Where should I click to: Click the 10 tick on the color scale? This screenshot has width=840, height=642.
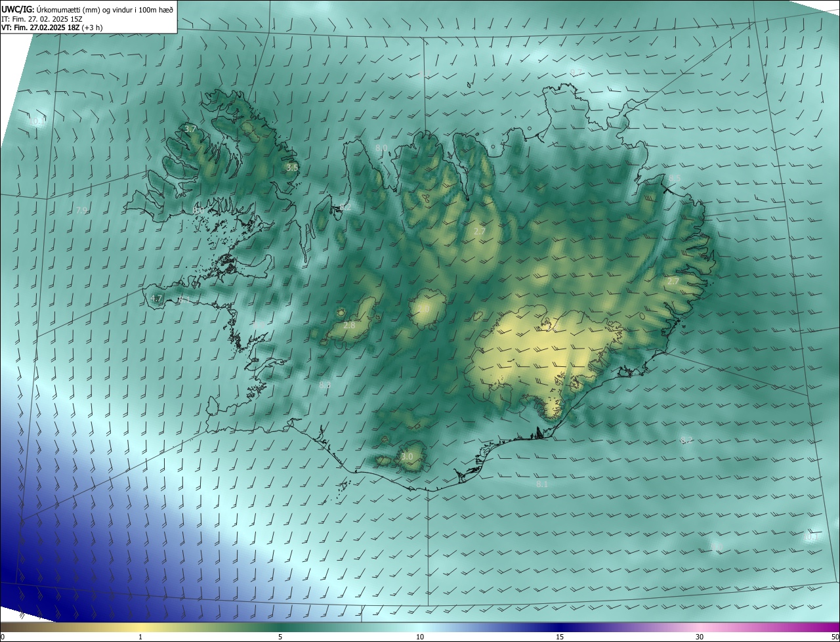coord(420,637)
